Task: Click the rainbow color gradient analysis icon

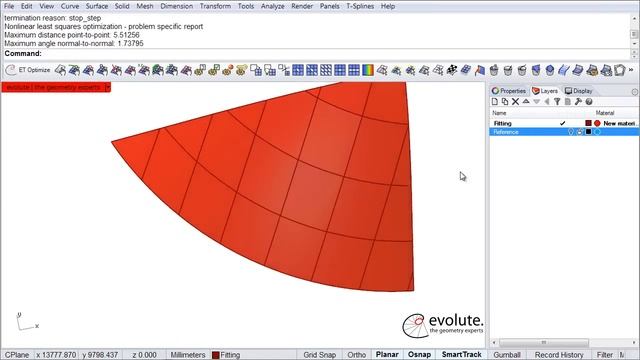Action: tap(368, 70)
